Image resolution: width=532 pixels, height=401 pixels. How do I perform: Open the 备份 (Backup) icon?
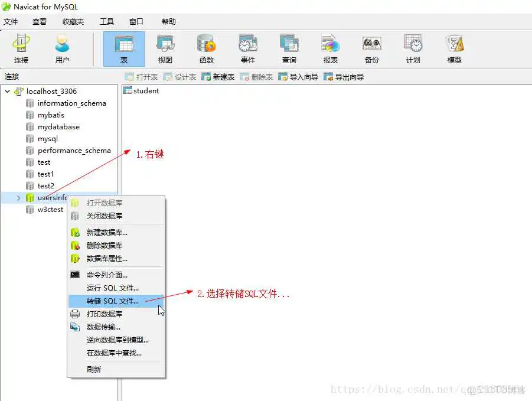tap(371, 47)
